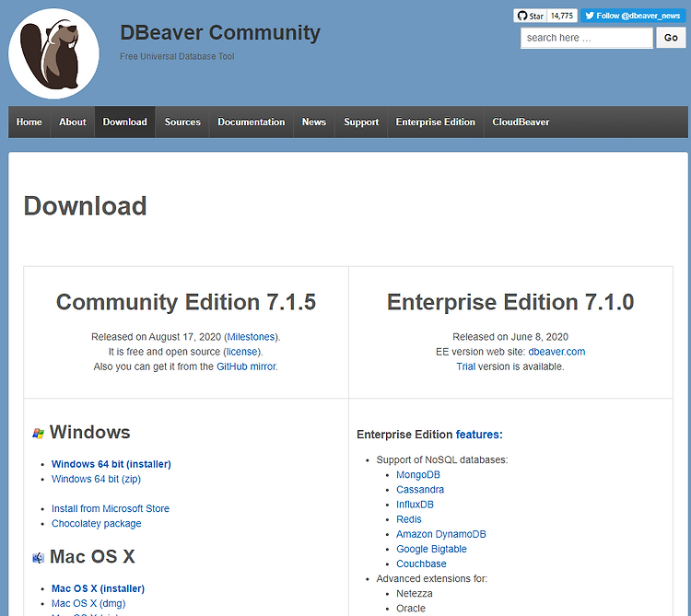Click the GitHub Star button
The width and height of the screenshot is (691, 616).
click(530, 16)
